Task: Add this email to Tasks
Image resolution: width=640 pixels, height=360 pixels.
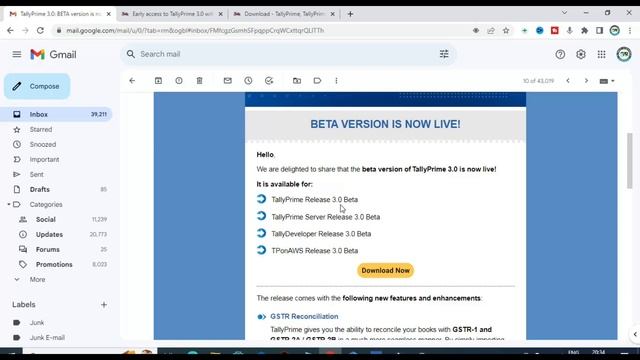Action: click(269, 81)
